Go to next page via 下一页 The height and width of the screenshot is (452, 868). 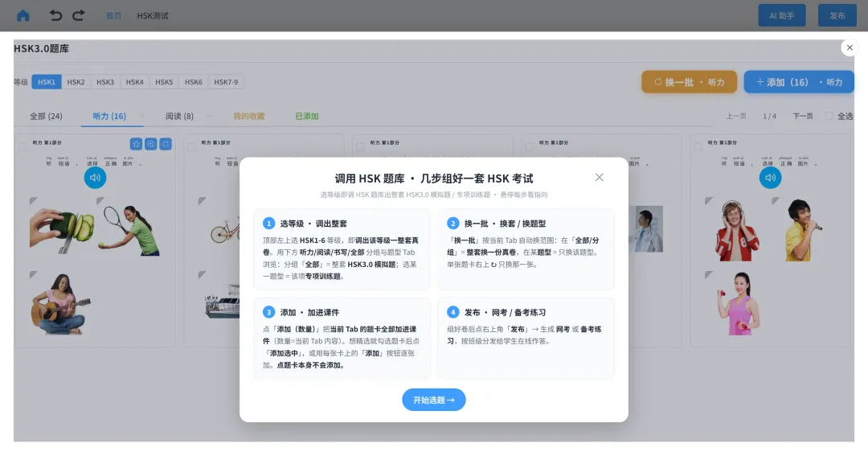[x=803, y=117]
